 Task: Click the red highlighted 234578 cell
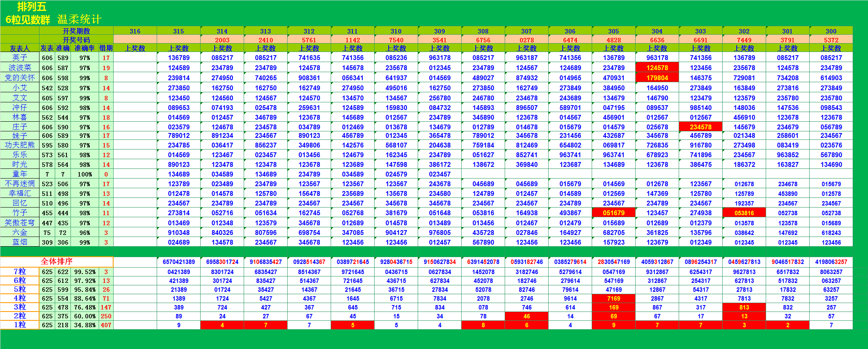tap(700, 127)
